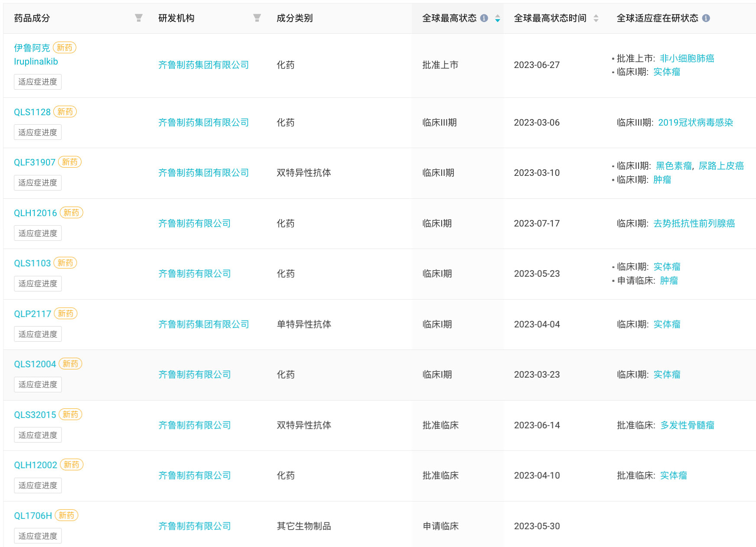
Task: Open the QLH12016 drug link
Action: point(36,213)
